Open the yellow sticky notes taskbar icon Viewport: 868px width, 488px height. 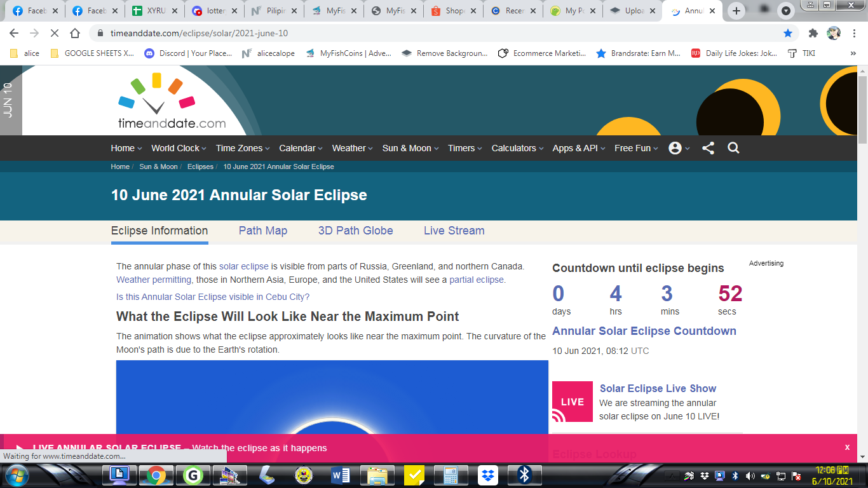point(414,475)
